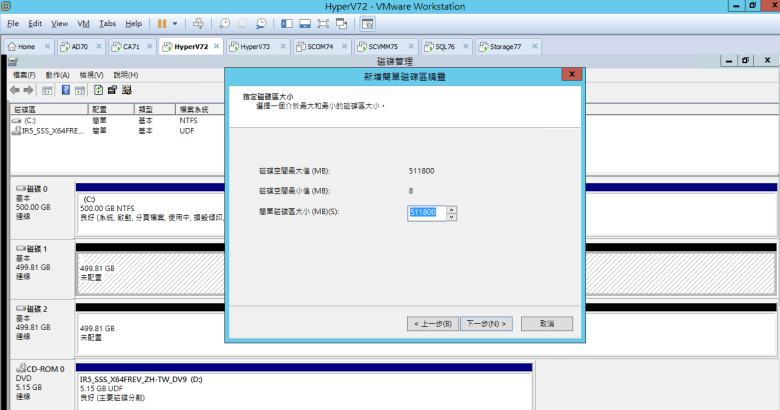780x410 pixels.
Task: Click the simple volume size input field
Action: click(x=426, y=213)
